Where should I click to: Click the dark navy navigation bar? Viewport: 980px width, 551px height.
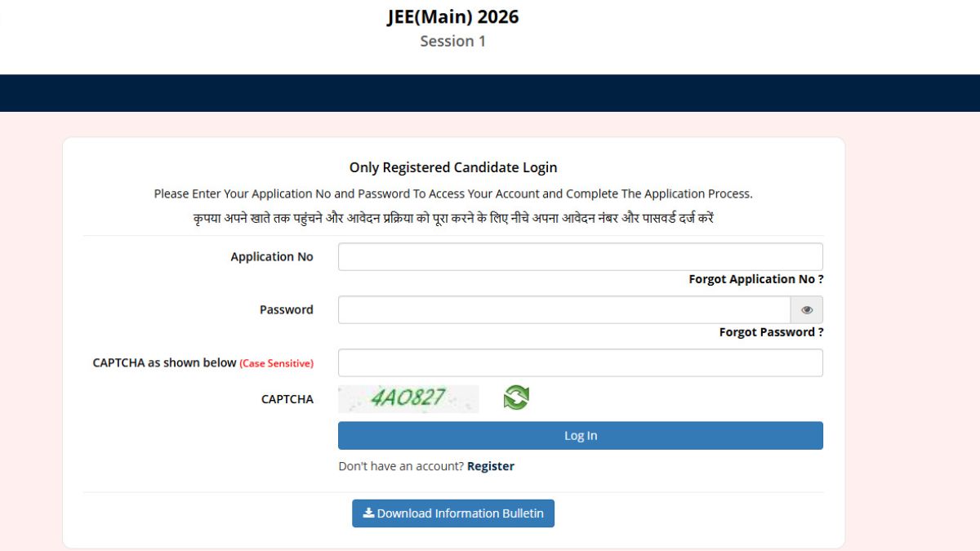[x=490, y=90]
